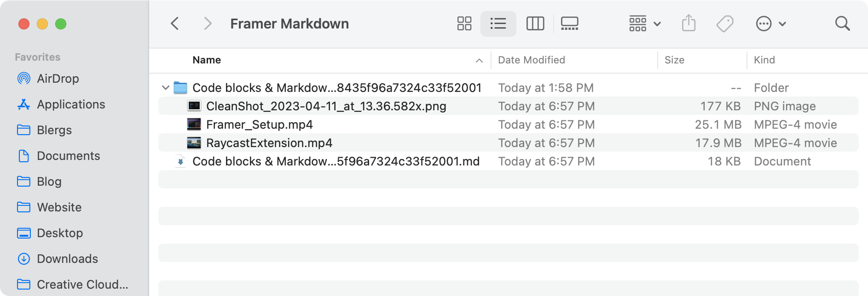Select list view mode

click(498, 23)
